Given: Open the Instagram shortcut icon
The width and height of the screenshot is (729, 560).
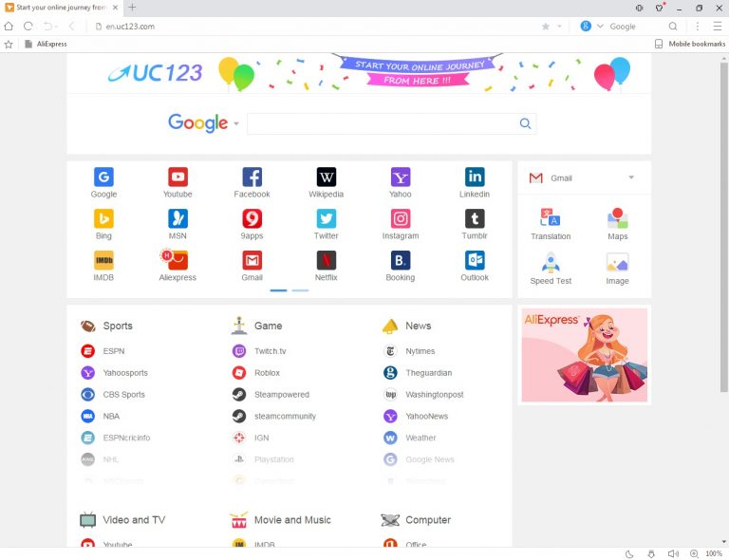Looking at the screenshot, I should click(x=401, y=219).
